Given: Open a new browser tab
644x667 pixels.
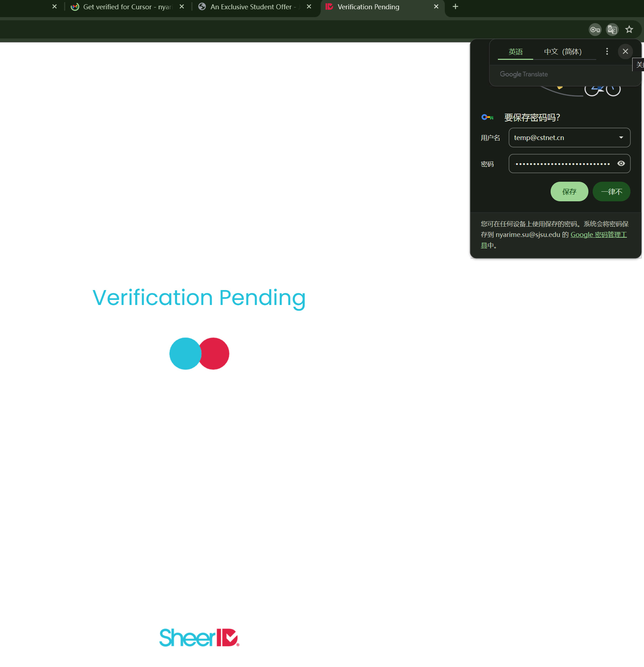Looking at the screenshot, I should coord(455,7).
